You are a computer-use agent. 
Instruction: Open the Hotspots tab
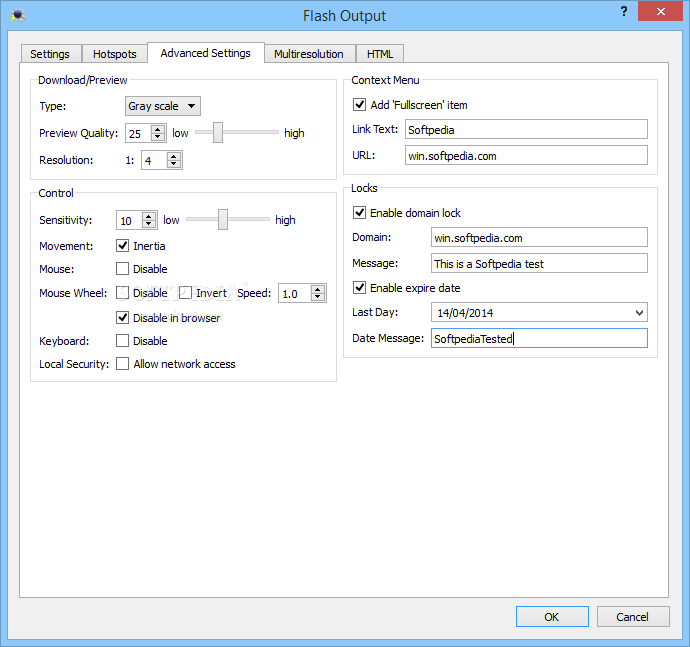[x=114, y=54]
